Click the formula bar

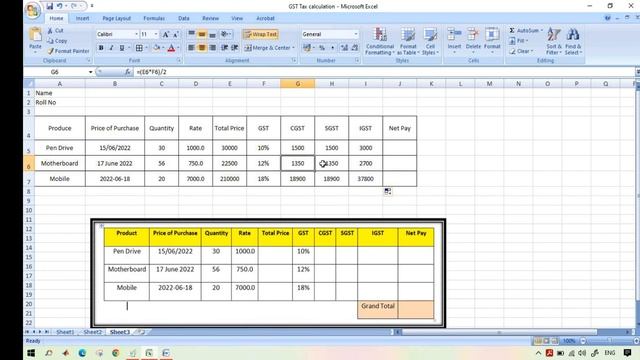384,72
